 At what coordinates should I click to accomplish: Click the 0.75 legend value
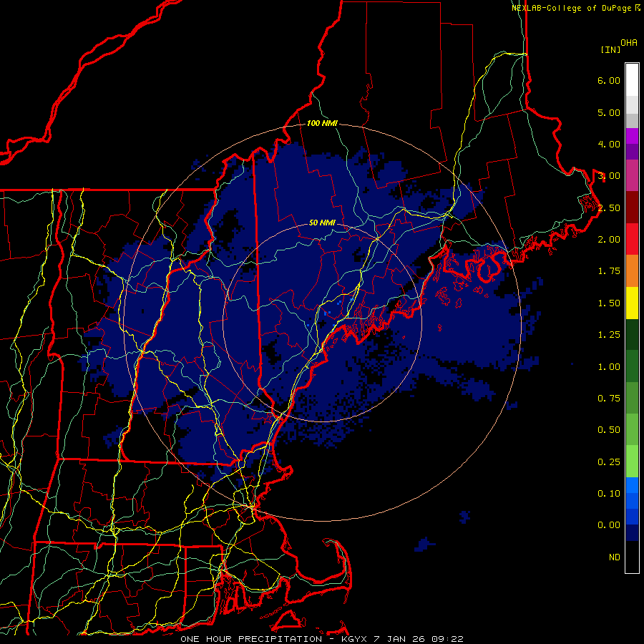[x=609, y=399]
